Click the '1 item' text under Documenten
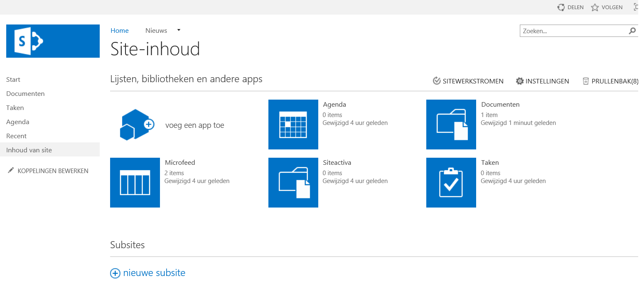Viewport: 644px width, 281px height. [489, 115]
